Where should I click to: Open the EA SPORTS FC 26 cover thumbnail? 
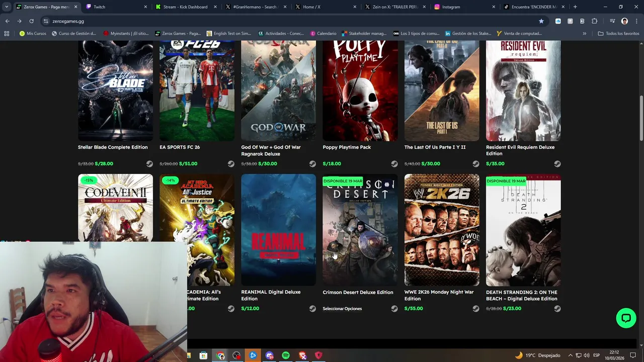(x=197, y=90)
